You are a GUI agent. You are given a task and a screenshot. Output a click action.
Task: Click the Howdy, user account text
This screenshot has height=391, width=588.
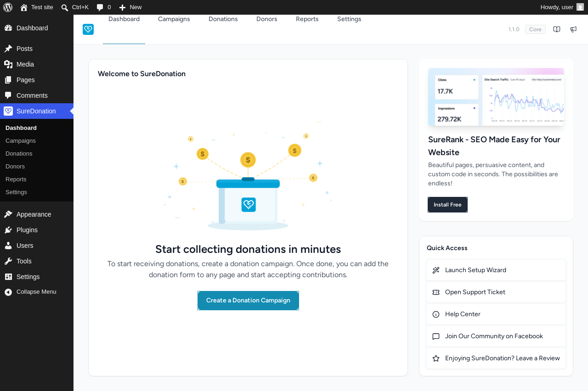click(557, 7)
